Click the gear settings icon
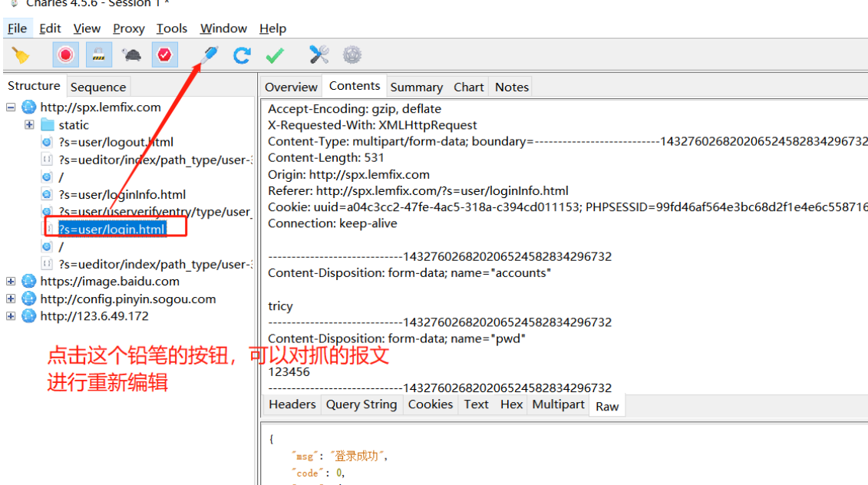The image size is (868, 485). (x=351, y=54)
